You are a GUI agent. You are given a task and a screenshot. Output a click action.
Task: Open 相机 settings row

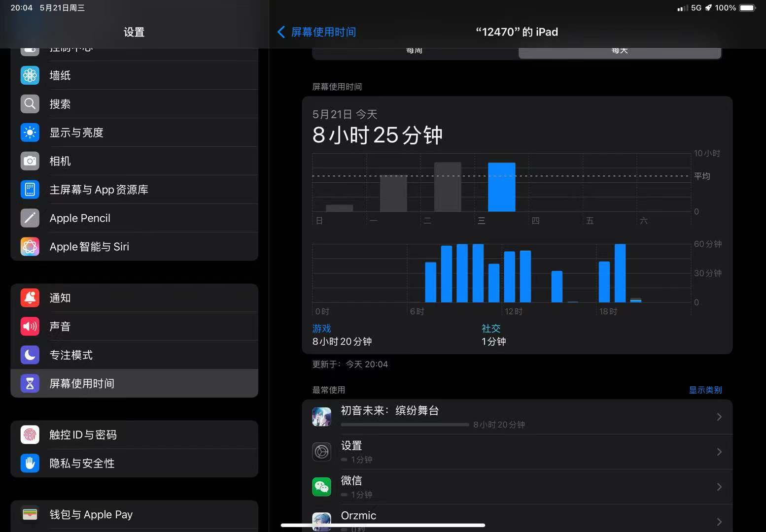click(135, 161)
